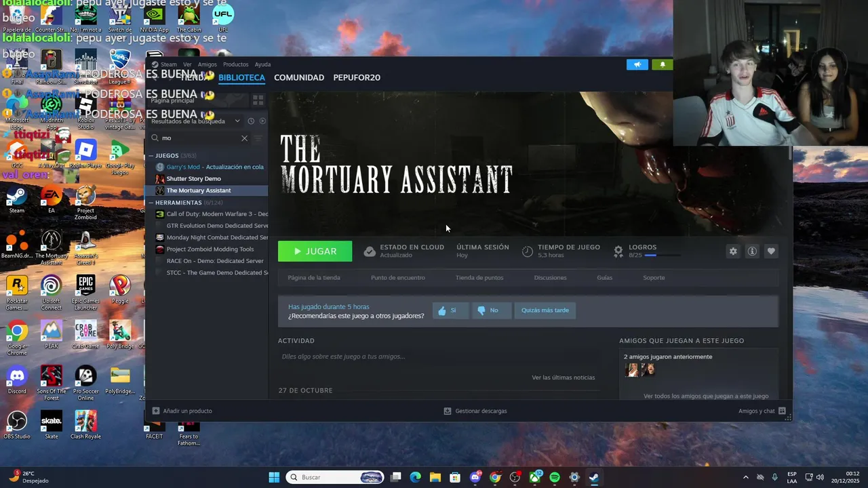Click the library search field
This screenshot has width=868, height=488.
point(200,138)
